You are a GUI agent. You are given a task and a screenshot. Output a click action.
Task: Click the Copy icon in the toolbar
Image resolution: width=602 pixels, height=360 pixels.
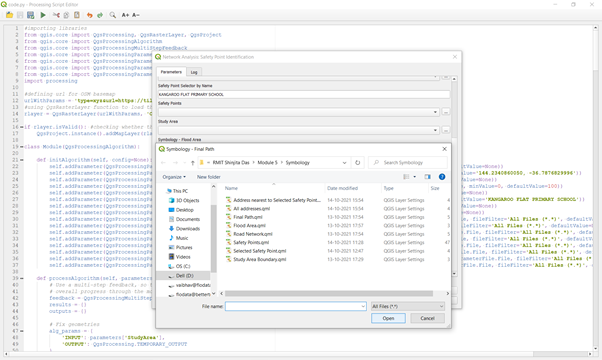tap(66, 15)
